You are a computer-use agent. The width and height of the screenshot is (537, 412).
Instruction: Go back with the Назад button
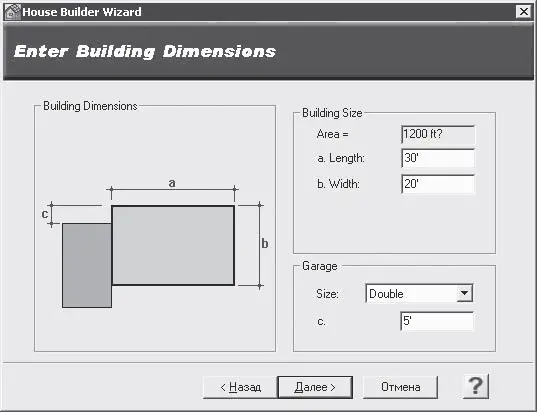[240, 387]
